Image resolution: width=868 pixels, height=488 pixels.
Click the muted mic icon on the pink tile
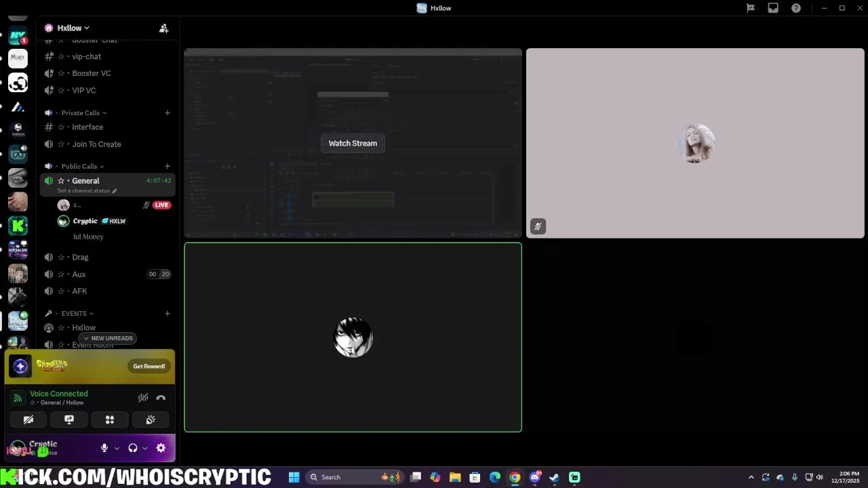coord(538,226)
